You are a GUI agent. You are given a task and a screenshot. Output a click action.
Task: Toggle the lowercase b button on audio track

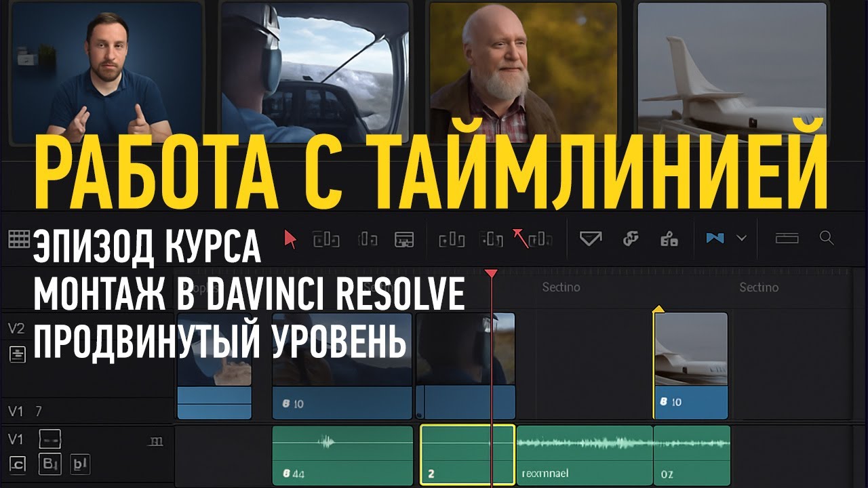point(79,464)
